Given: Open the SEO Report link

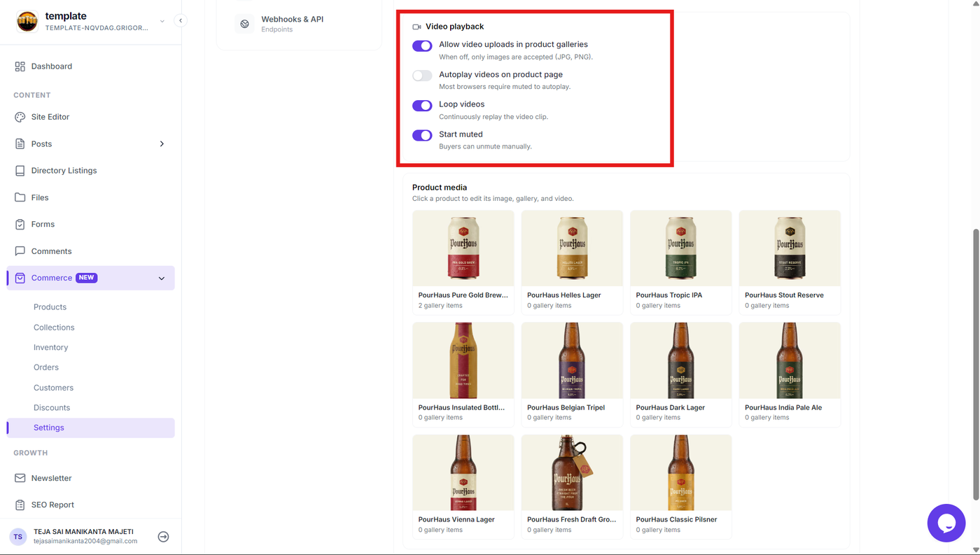Looking at the screenshot, I should [x=52, y=505].
